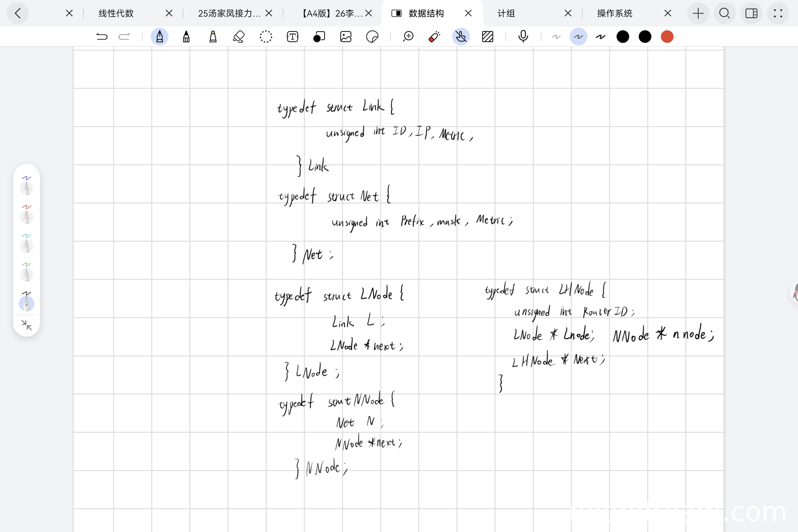
Task: Open the sticker tool
Action: [x=372, y=37]
